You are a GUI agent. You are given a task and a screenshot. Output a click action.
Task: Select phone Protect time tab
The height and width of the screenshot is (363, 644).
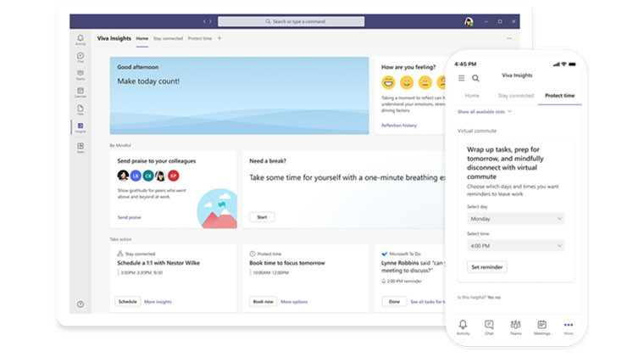tap(560, 95)
